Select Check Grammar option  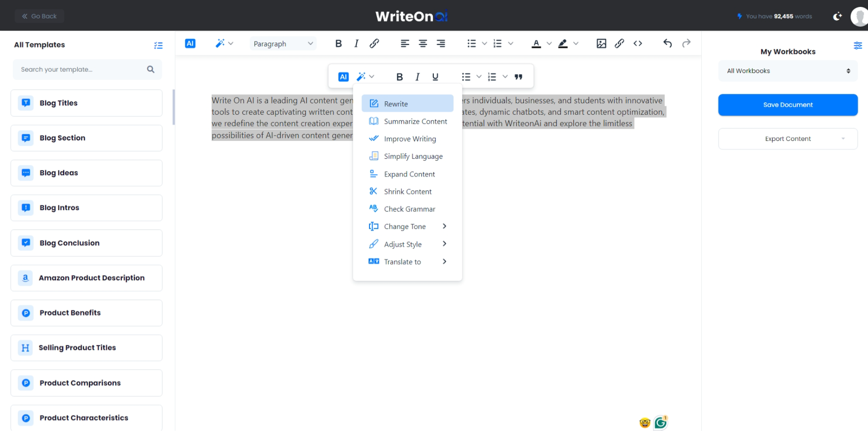pyautogui.click(x=408, y=209)
